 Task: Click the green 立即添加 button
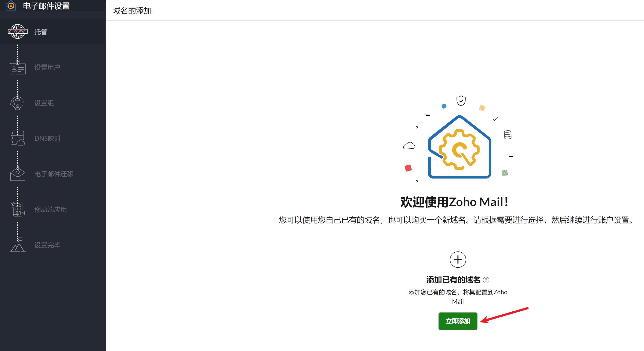tap(458, 321)
